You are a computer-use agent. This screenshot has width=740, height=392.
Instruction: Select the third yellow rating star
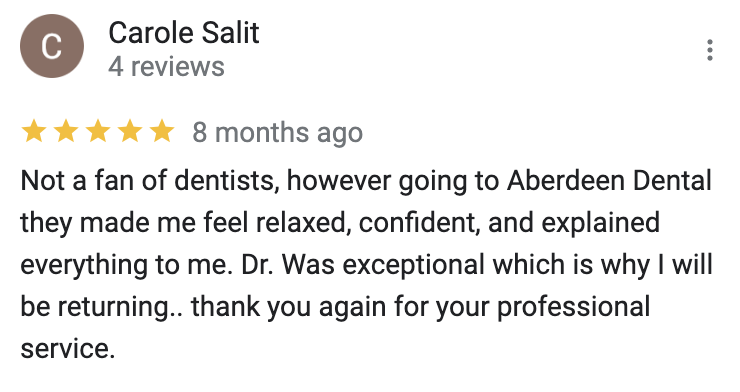(x=98, y=131)
